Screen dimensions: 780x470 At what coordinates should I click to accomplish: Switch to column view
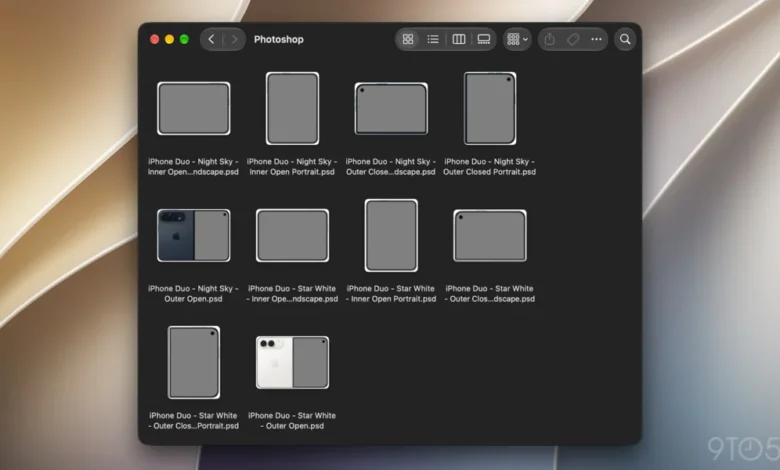pyautogui.click(x=459, y=39)
